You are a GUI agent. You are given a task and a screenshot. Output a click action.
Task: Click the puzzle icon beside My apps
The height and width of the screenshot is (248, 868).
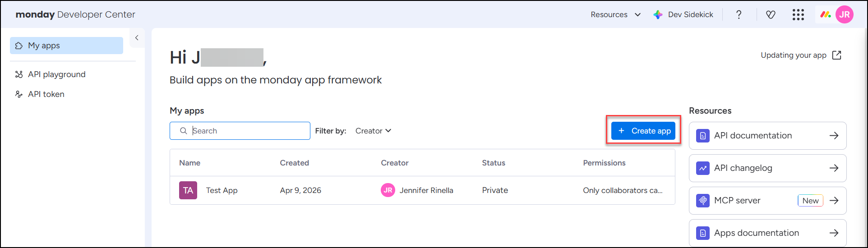[x=19, y=46]
